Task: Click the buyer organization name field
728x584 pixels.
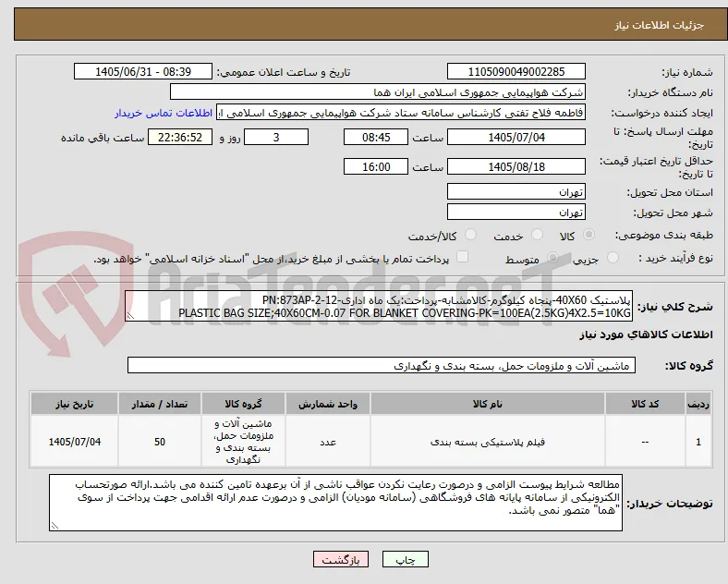Action: point(377,91)
